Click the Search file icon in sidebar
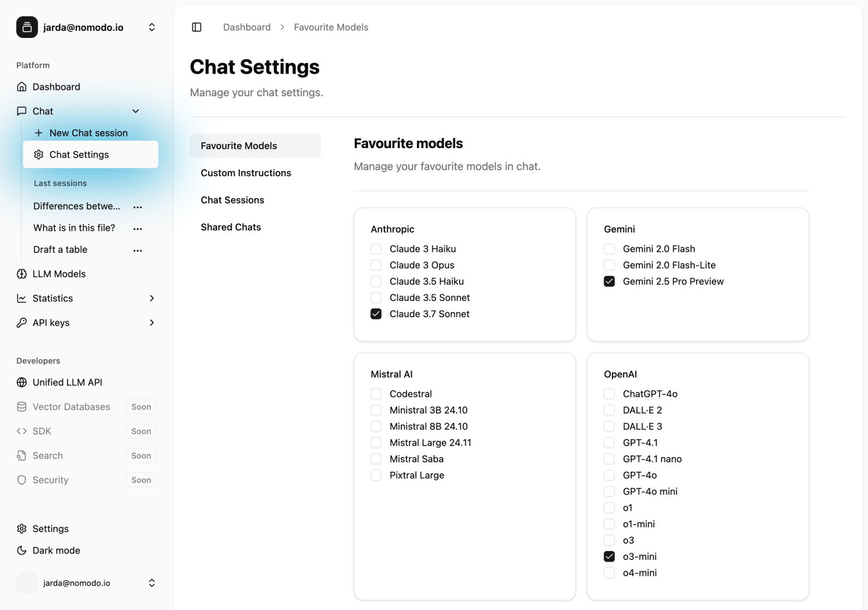 tap(22, 455)
